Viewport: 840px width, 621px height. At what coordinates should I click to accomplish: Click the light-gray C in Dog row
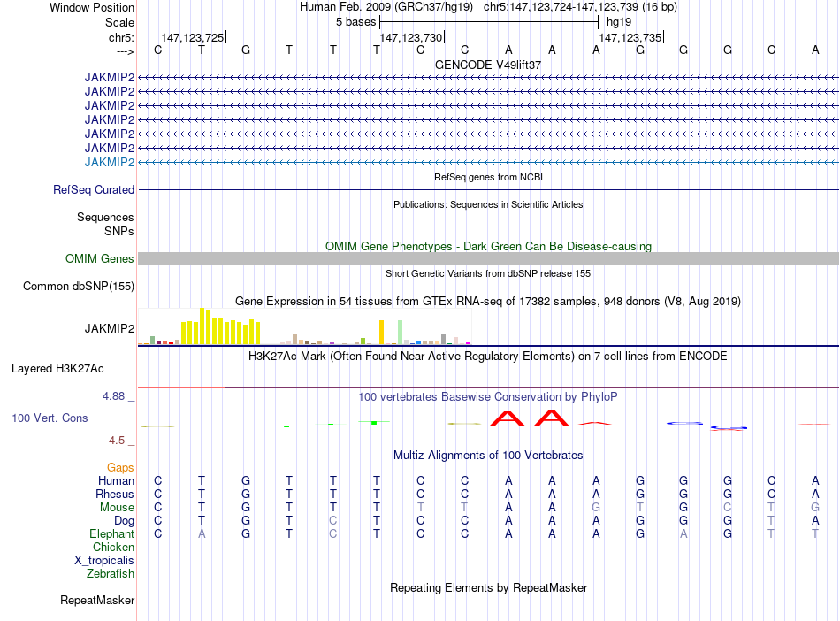coord(333,520)
